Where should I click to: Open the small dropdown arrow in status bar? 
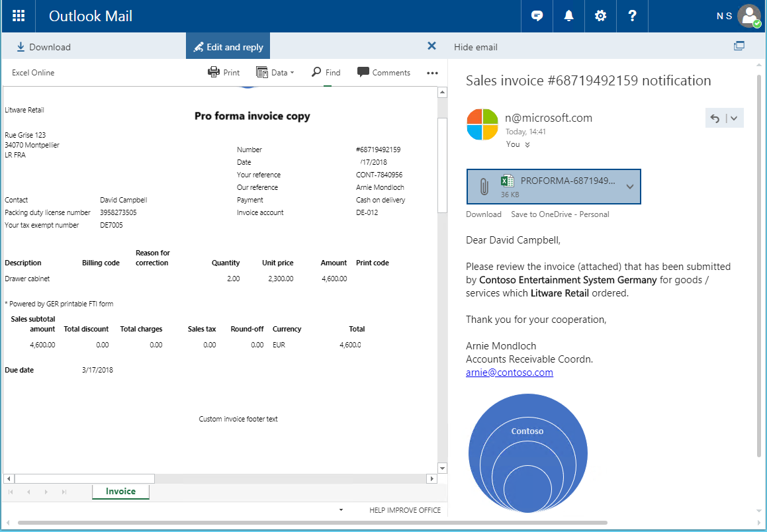(x=341, y=510)
